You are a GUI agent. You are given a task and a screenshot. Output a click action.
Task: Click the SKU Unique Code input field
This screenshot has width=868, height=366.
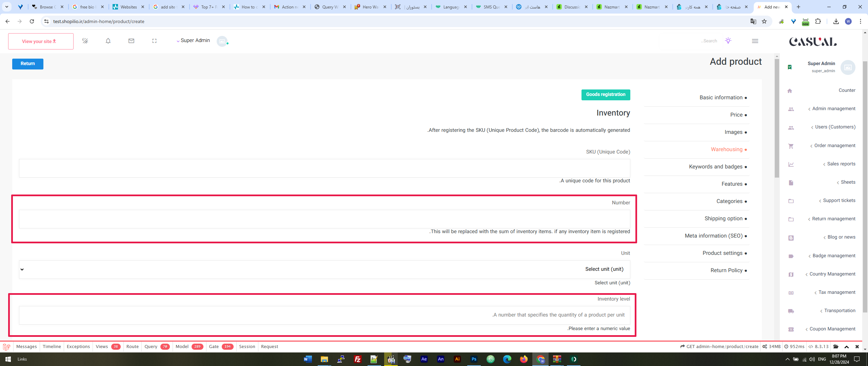click(x=324, y=168)
